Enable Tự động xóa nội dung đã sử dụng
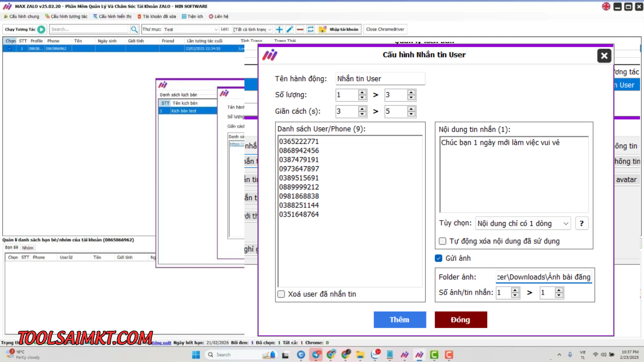 (x=442, y=241)
